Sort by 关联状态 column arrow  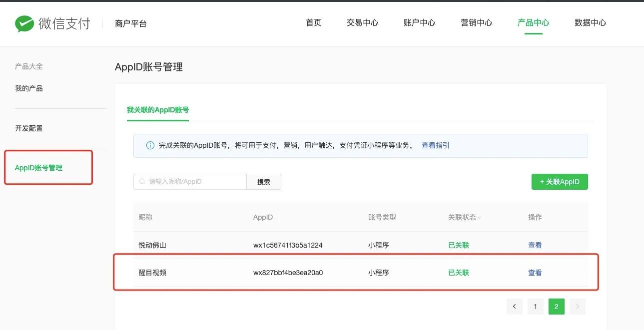[x=479, y=218]
